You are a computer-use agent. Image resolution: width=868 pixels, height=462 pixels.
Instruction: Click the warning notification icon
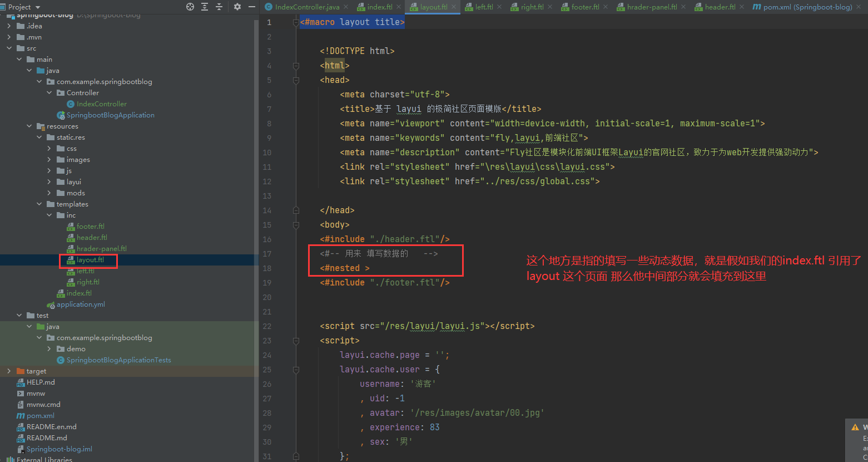855,427
